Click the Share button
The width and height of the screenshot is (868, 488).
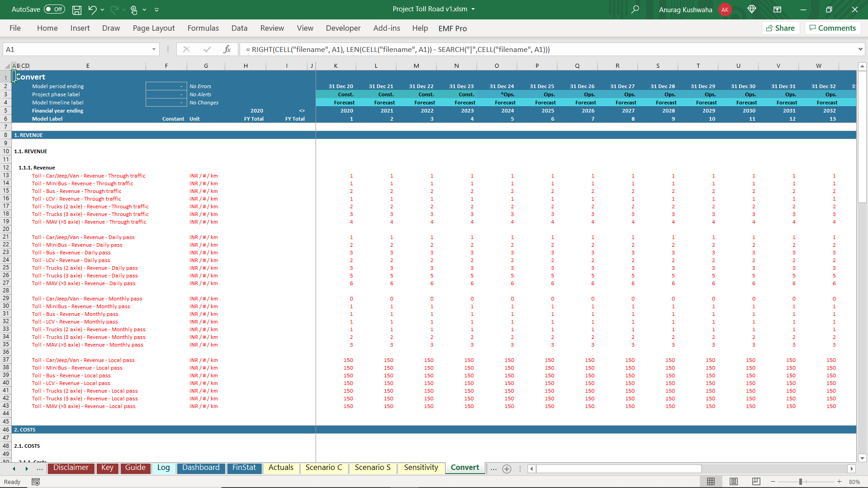(x=781, y=28)
